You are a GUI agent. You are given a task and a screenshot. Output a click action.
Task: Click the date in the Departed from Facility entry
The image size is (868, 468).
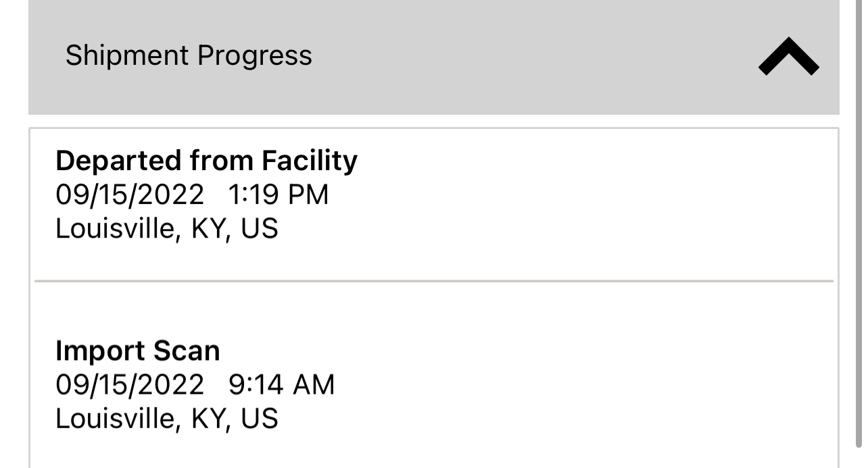coord(129,195)
